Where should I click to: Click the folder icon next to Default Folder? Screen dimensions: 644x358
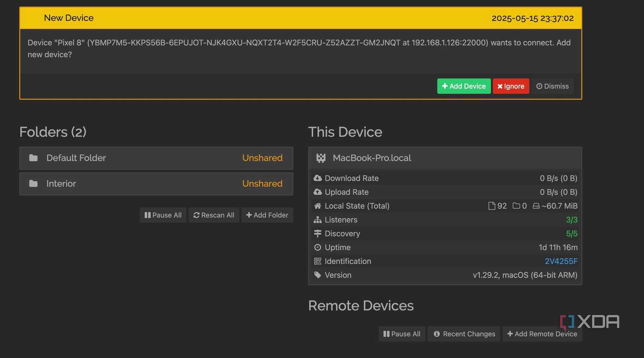click(x=33, y=158)
